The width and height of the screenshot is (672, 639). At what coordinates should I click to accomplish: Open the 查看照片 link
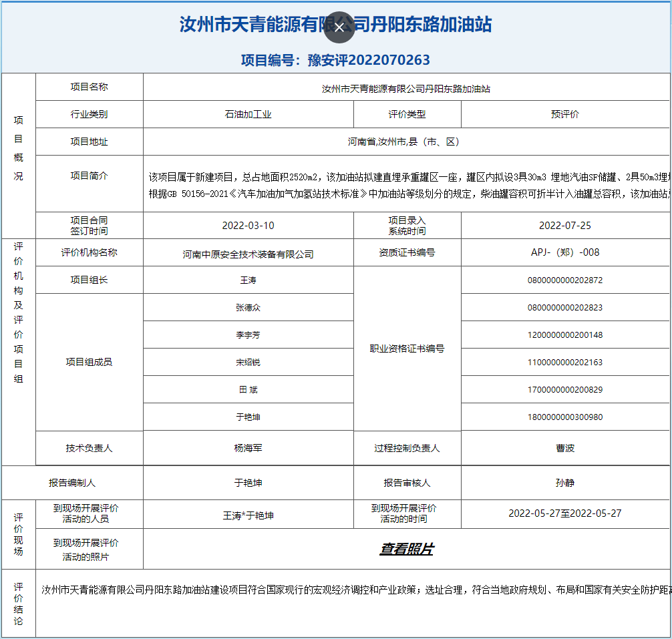[406, 549]
